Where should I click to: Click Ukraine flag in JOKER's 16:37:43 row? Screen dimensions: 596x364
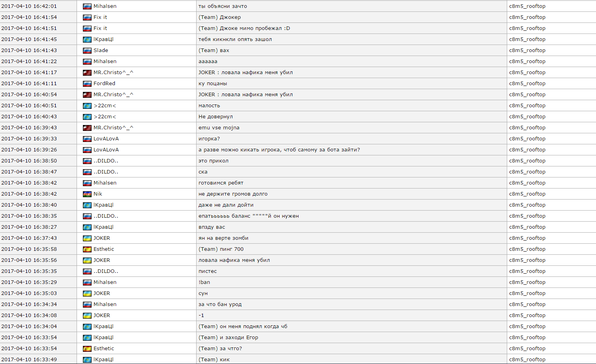[x=87, y=238]
